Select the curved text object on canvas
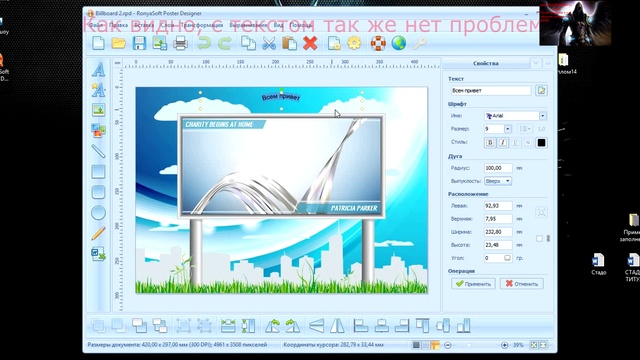Viewport: 640px width, 360px height. (x=281, y=97)
